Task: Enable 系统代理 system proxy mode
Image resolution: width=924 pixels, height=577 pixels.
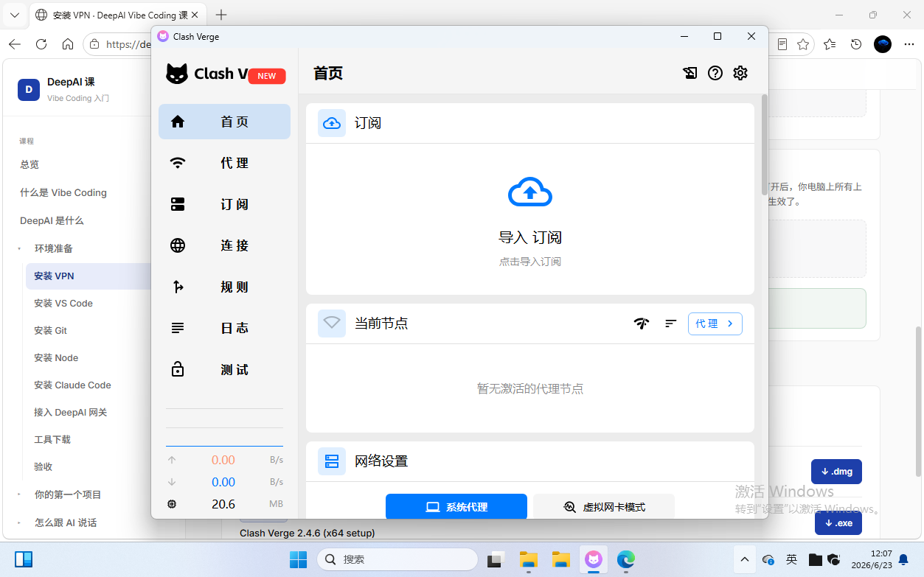Action: [456, 507]
